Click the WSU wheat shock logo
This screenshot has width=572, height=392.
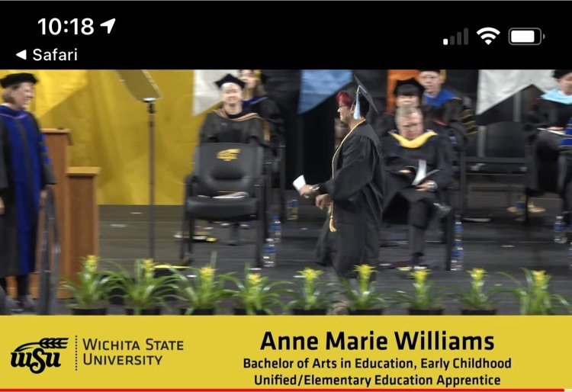(40, 355)
